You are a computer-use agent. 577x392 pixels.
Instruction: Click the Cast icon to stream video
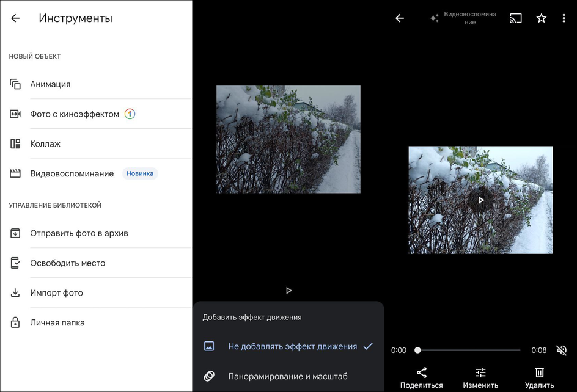(x=515, y=18)
